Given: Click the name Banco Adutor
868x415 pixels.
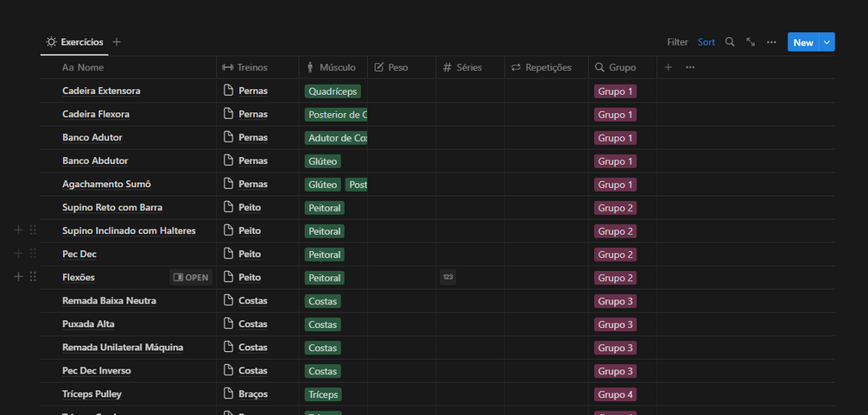Looking at the screenshot, I should pos(92,137).
